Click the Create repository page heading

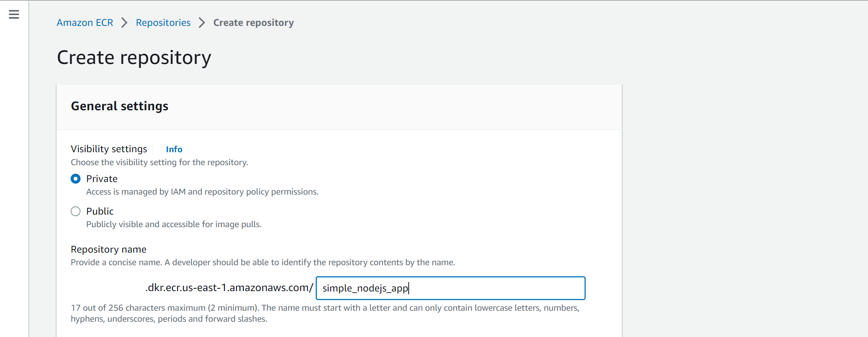134,58
